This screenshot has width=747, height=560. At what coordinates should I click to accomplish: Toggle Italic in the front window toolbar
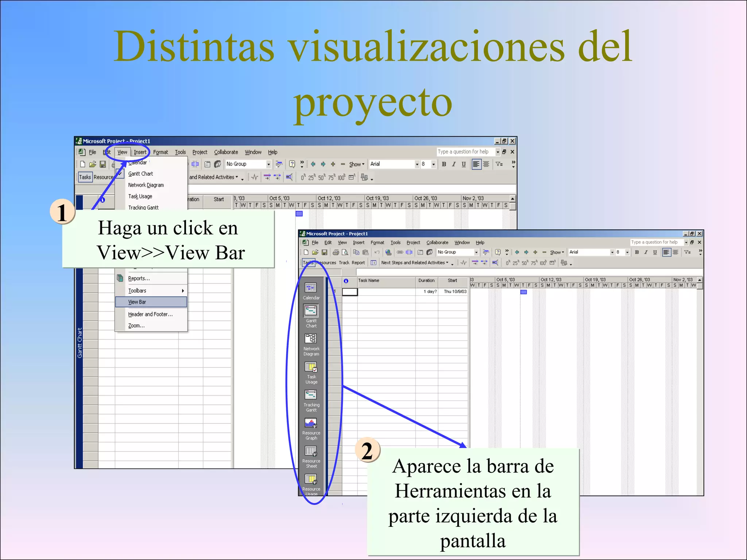pyautogui.click(x=646, y=252)
